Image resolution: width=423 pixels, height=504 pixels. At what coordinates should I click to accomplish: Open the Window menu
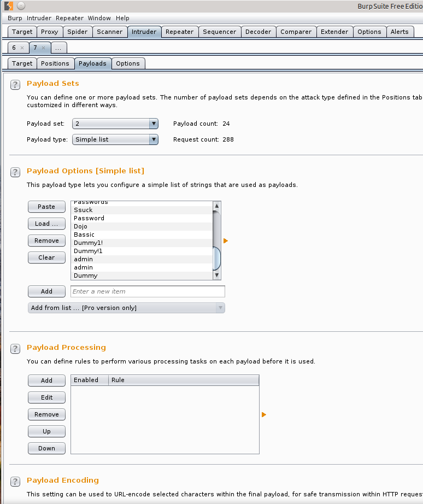point(99,19)
